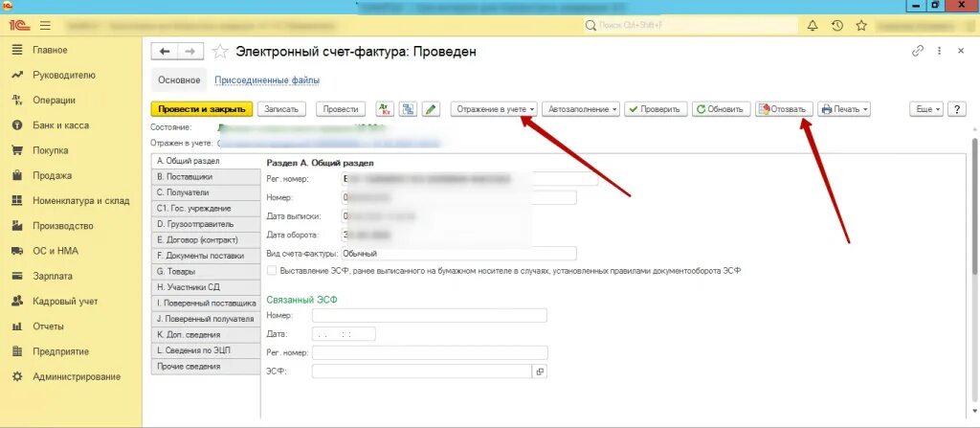
Task: Select section L. Сведения по ЭЦП
Action: 205,350
